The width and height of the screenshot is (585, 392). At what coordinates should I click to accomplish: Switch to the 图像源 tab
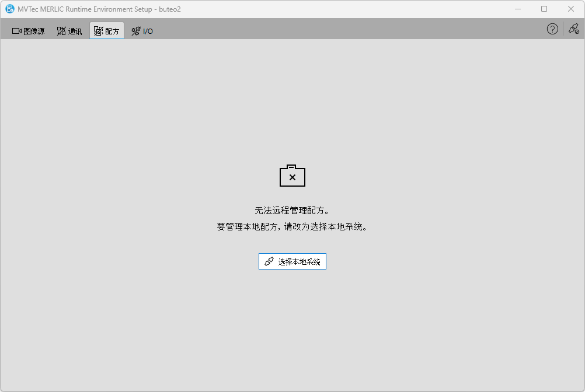[x=27, y=30]
